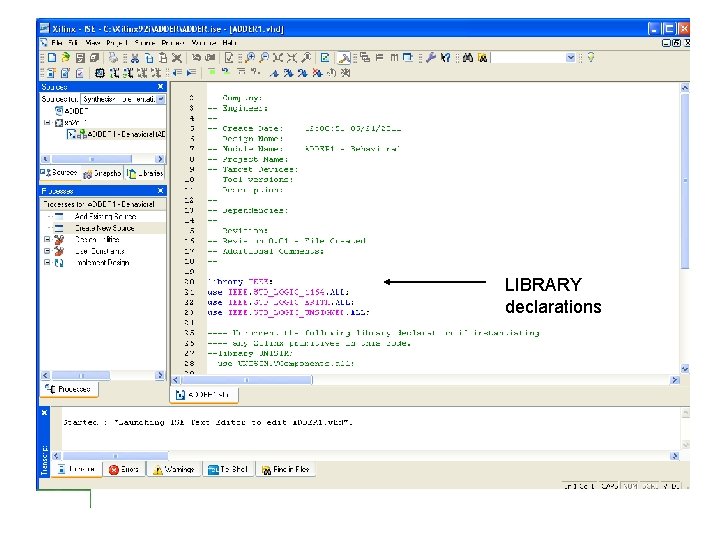720x540 pixels.
Task: Close the Processes panel
Action: (161, 190)
